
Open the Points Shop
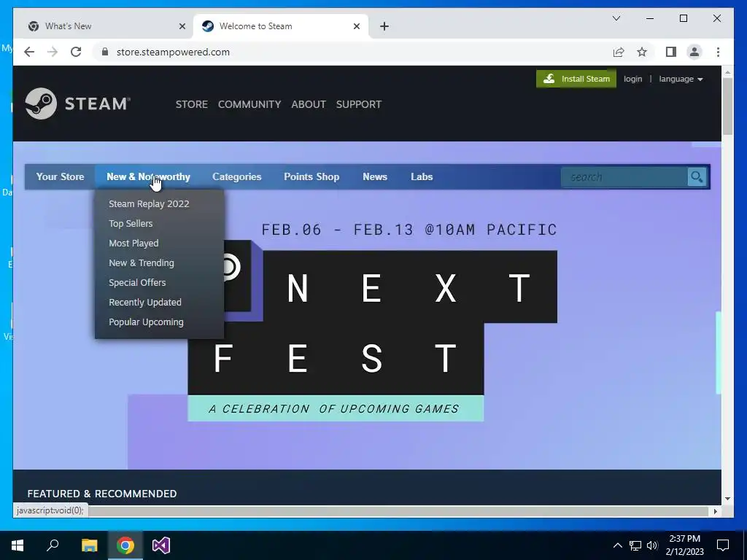point(311,176)
